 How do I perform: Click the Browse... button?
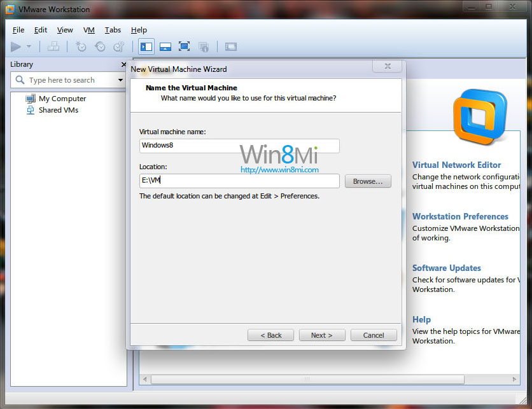pyautogui.click(x=368, y=181)
